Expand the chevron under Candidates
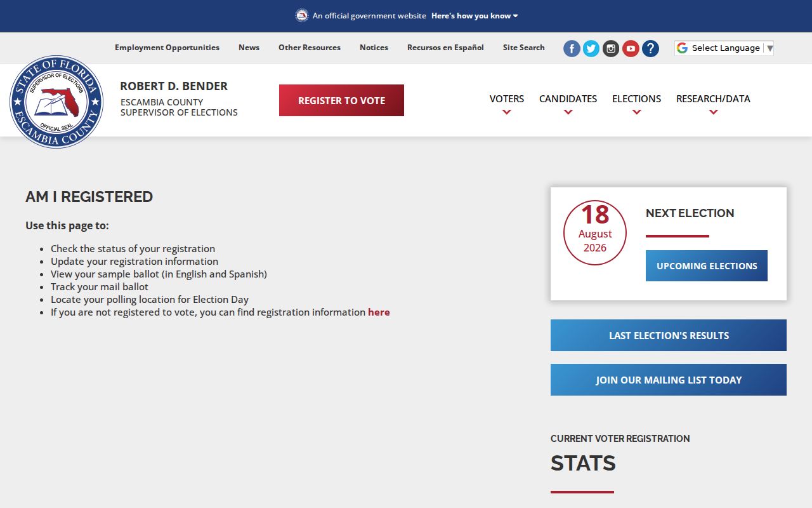Viewport: 812px width, 508px height. pyautogui.click(x=568, y=112)
